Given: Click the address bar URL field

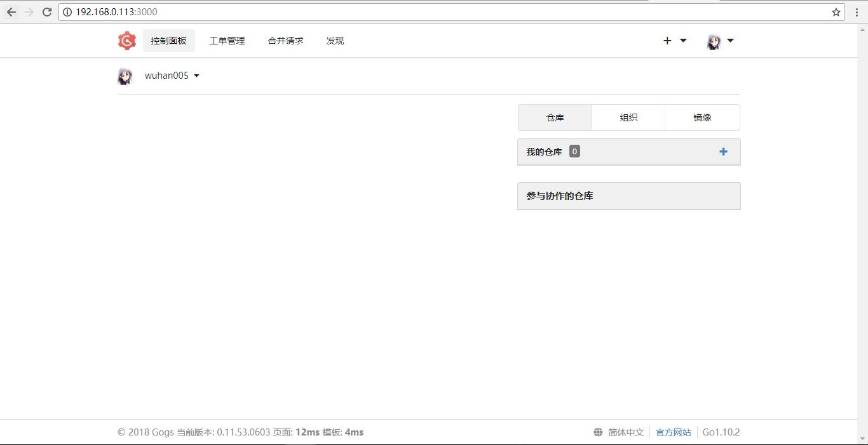Looking at the screenshot, I should (445, 12).
